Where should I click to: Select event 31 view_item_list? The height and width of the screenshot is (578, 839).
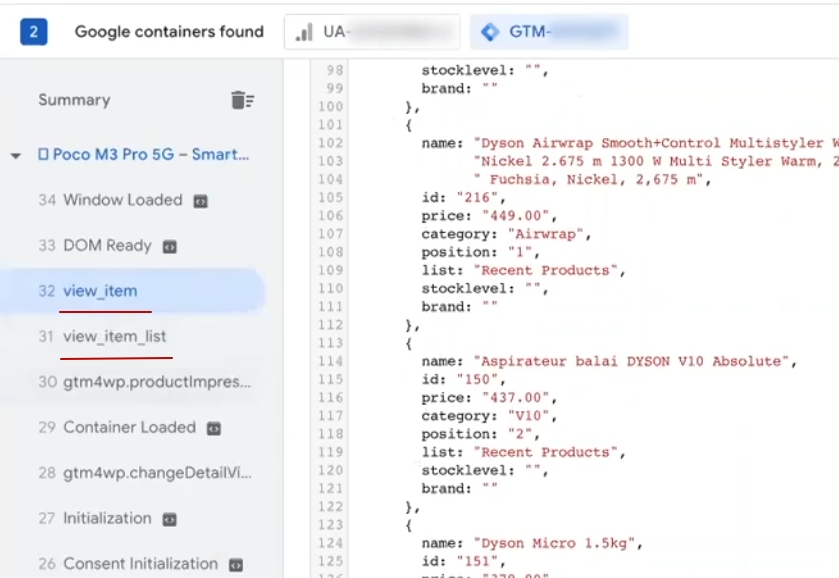click(x=131, y=337)
